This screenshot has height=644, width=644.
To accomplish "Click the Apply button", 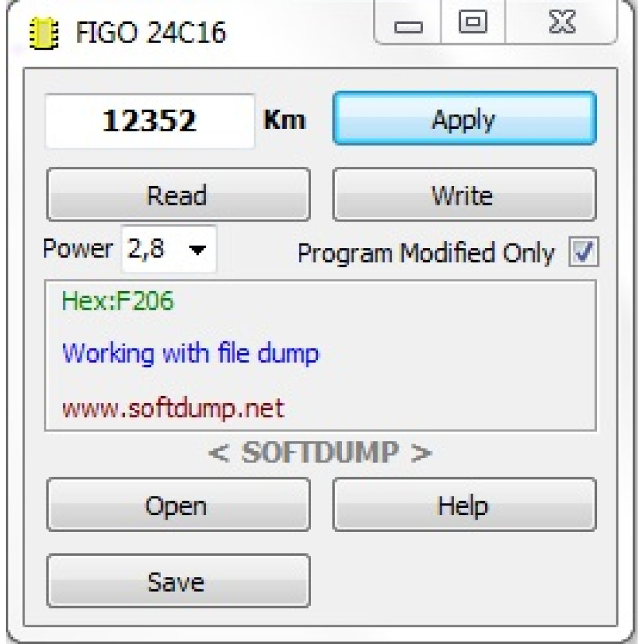I will click(464, 118).
